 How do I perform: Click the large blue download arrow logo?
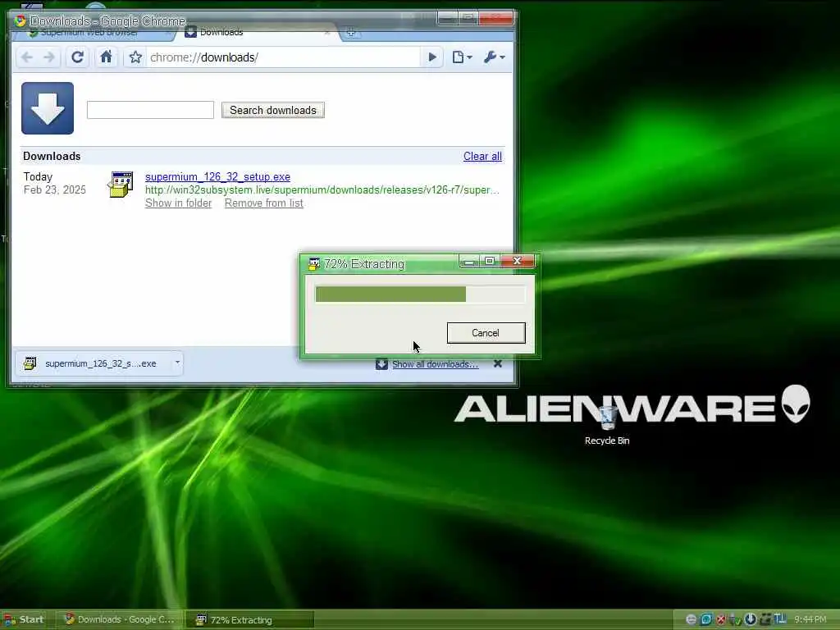(x=48, y=108)
